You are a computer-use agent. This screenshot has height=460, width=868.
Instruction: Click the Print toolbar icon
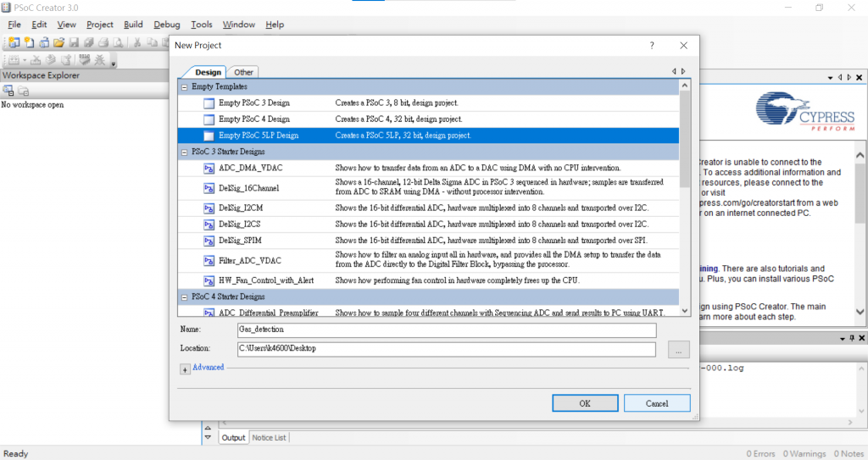pos(103,42)
